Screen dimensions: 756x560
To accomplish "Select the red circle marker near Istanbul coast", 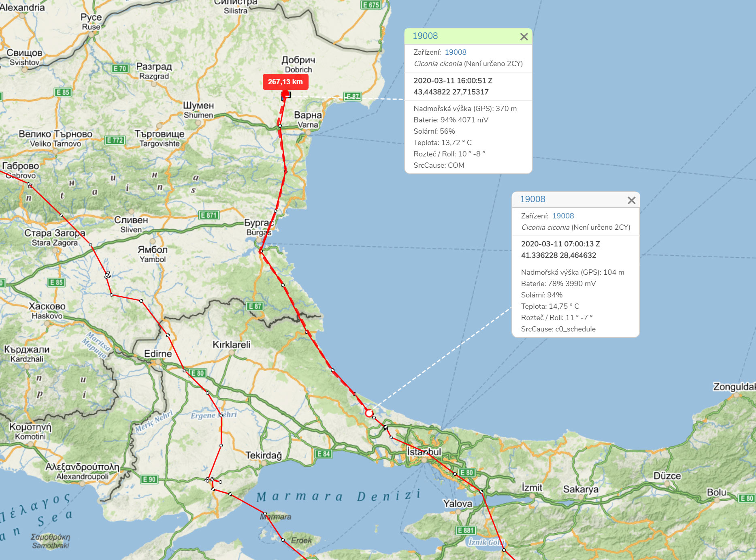I will coord(369,413).
